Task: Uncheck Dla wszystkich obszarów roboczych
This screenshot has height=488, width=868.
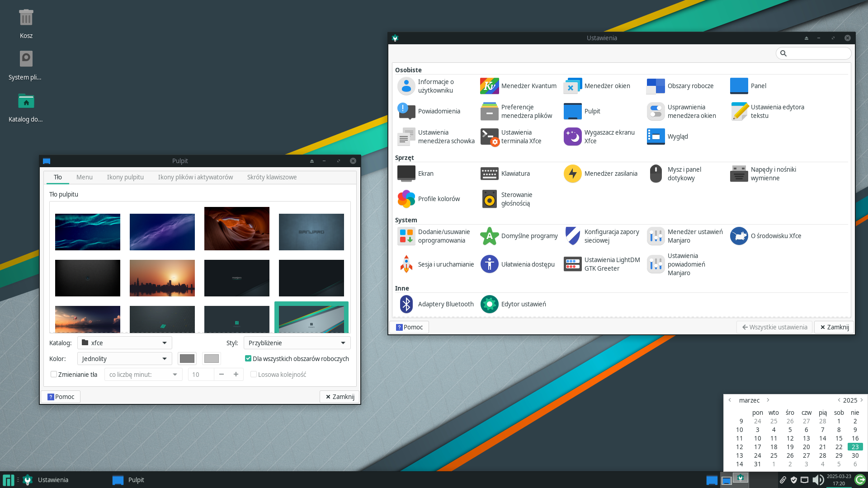Action: [248, 359]
